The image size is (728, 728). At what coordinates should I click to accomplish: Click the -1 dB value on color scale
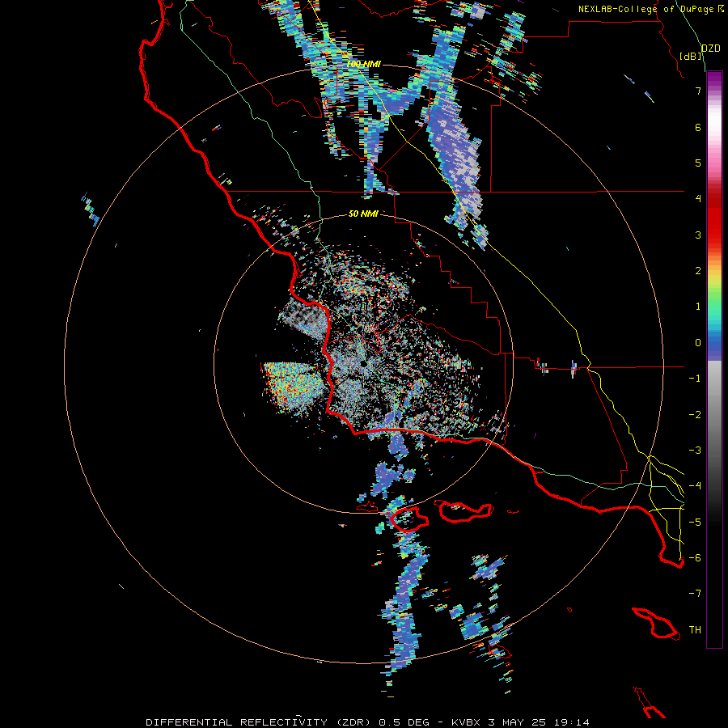click(x=695, y=379)
